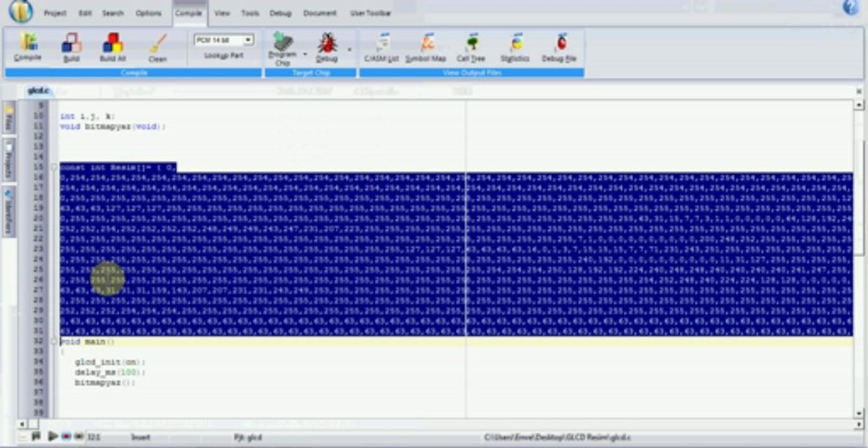Open the Symbol Map output
This screenshot has width=868, height=448.
[426, 47]
